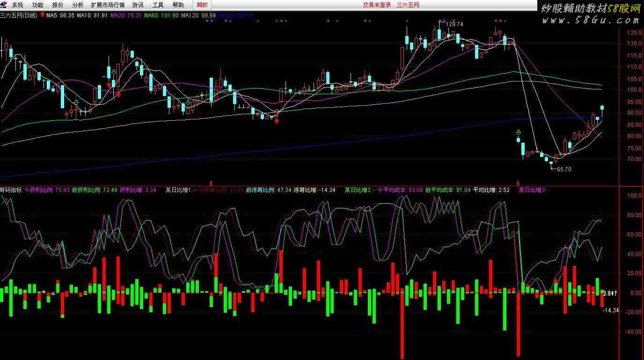Screen dimensions: 644x360
Task: Click the 125.0 price axis label
Action: coord(634,33)
